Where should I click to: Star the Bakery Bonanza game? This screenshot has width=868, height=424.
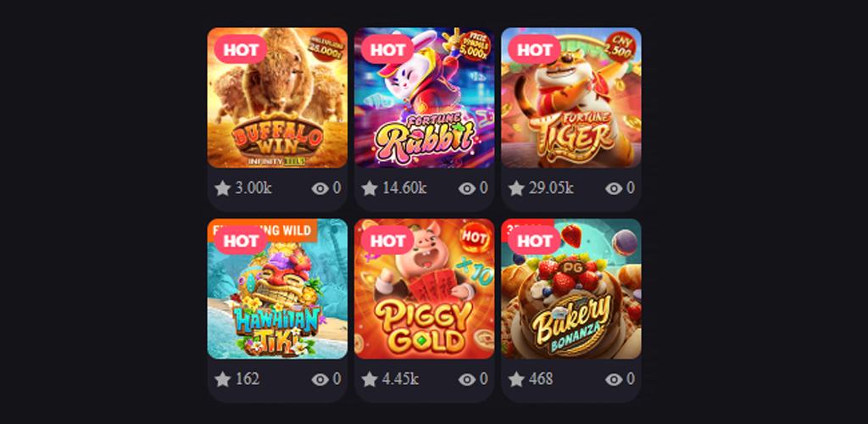tap(516, 379)
